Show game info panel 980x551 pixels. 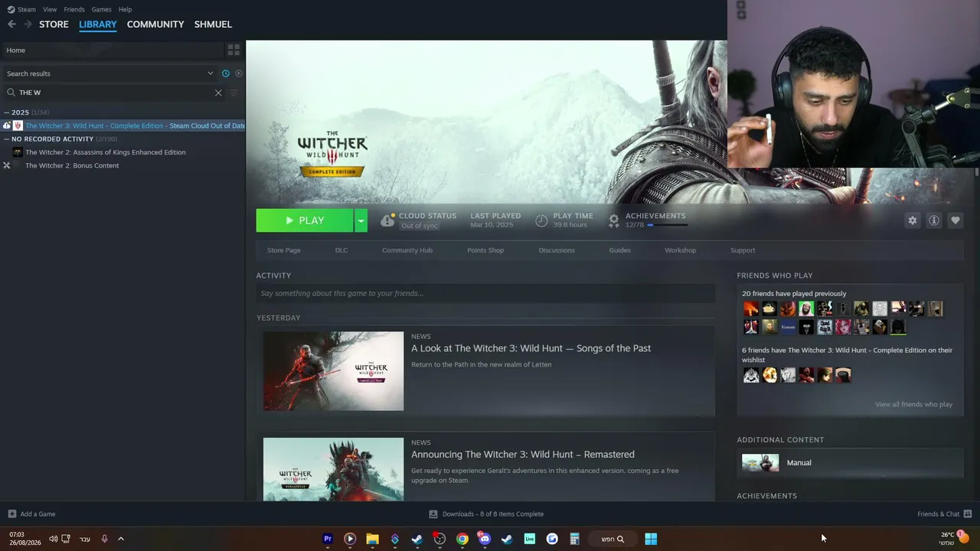pos(933,220)
